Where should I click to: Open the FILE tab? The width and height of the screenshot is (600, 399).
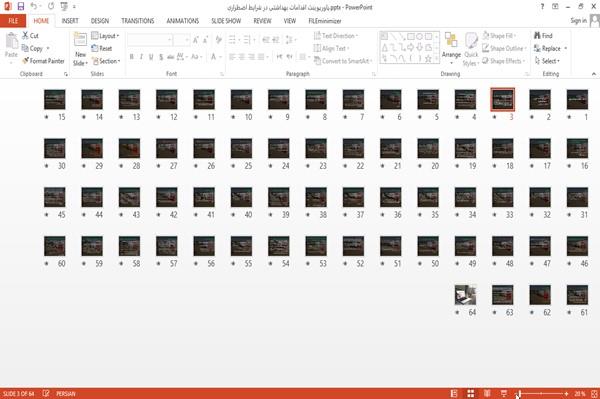13,21
